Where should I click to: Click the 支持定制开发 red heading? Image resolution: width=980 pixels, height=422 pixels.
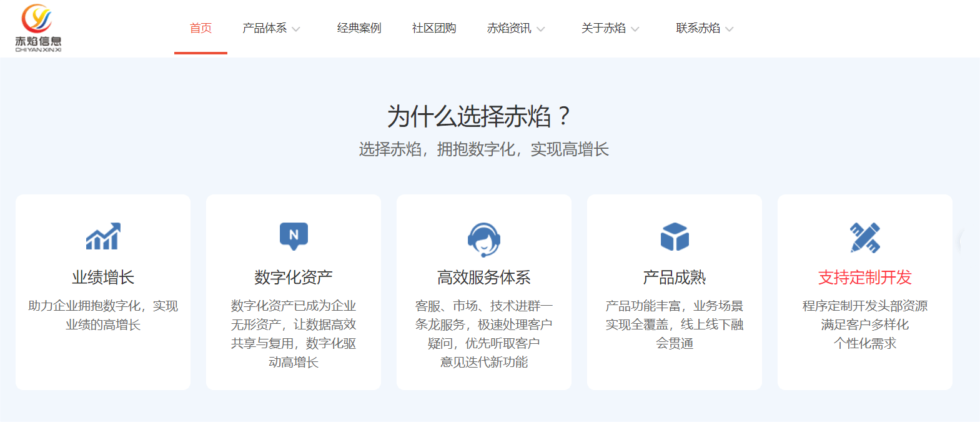tap(865, 278)
